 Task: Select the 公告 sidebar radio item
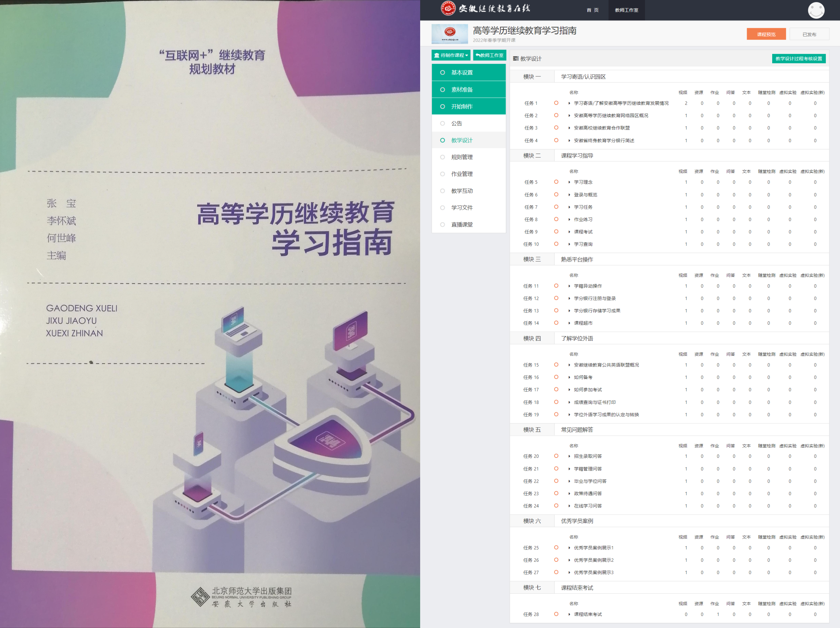443,123
